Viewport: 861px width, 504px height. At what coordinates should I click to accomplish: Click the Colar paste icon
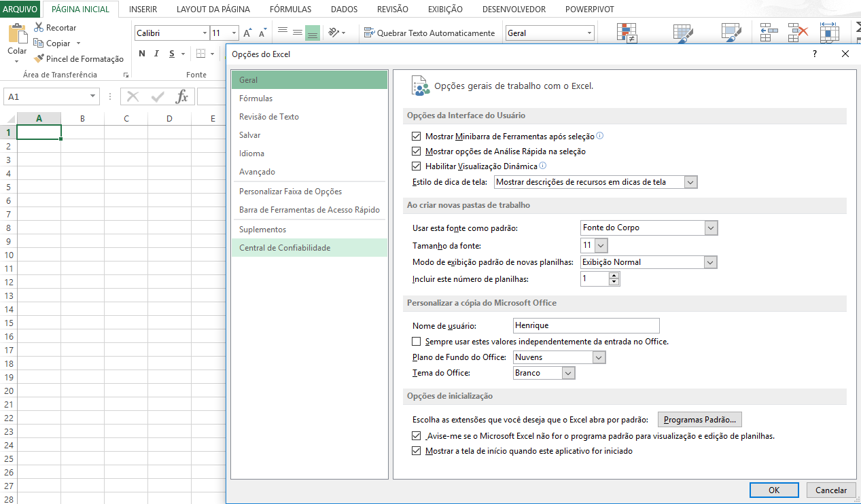[x=17, y=33]
